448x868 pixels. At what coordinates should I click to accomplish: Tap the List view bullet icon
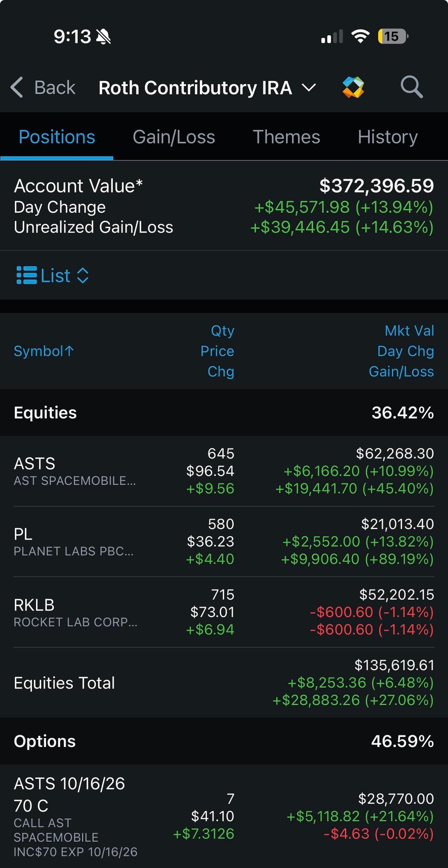pyautogui.click(x=27, y=275)
